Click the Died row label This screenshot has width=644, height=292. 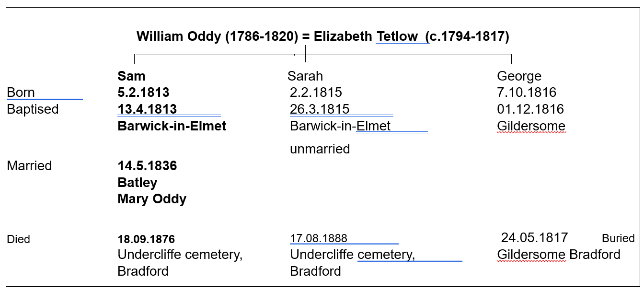[18, 239]
